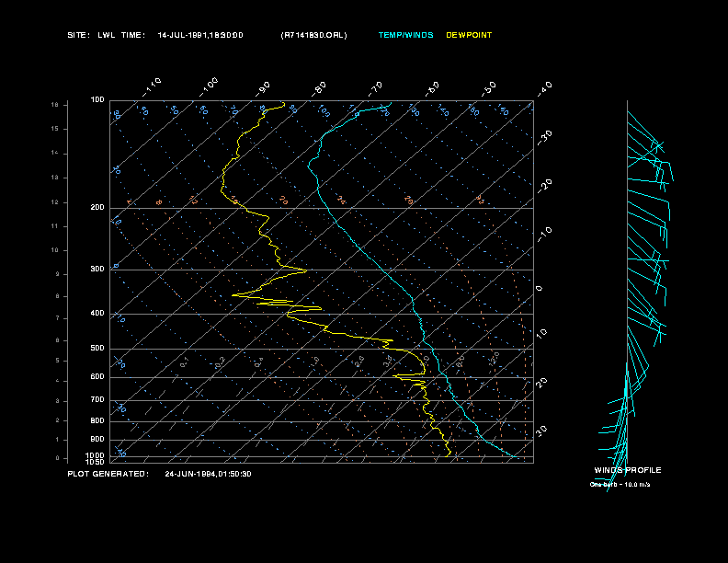
Task: Click the 400 pressure level label
Action: 97,314
